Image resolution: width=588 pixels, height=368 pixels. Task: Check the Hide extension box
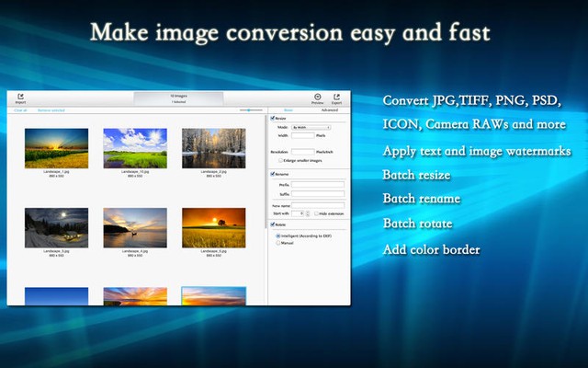click(316, 213)
